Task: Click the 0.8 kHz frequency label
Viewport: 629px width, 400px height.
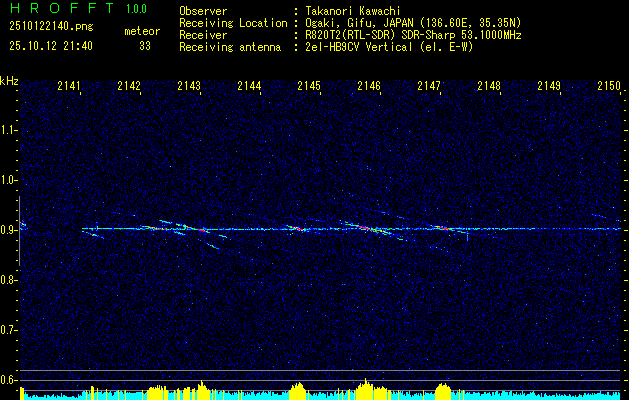Action: (x=7, y=280)
